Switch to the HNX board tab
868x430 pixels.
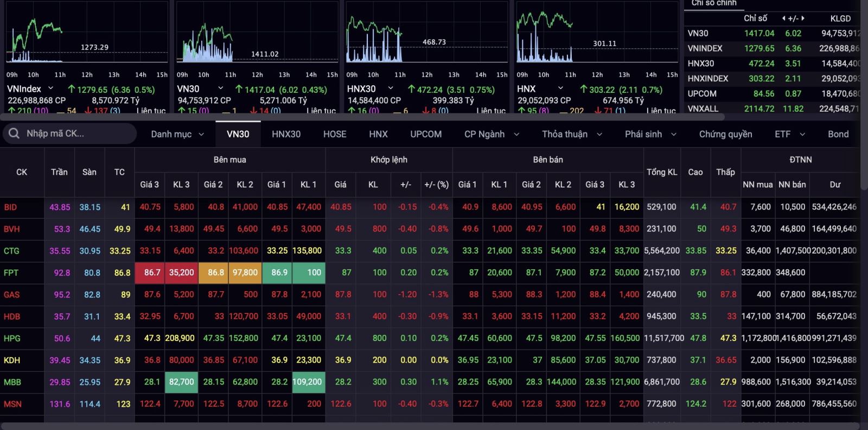(x=378, y=134)
